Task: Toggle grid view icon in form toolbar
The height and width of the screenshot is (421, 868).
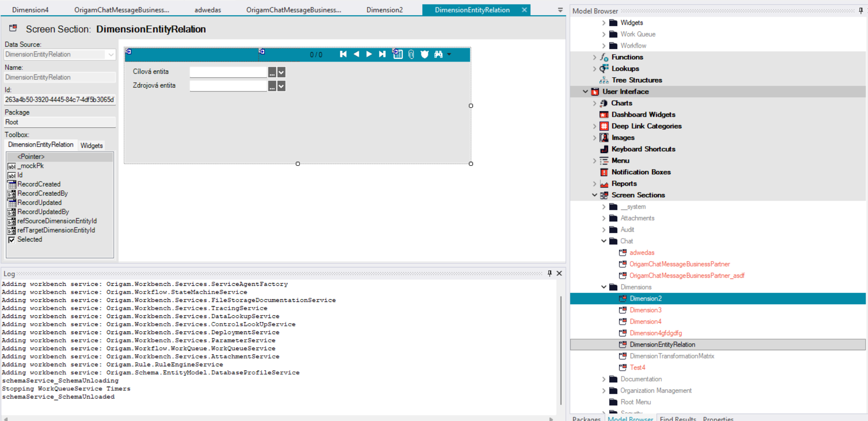Action: [x=398, y=54]
